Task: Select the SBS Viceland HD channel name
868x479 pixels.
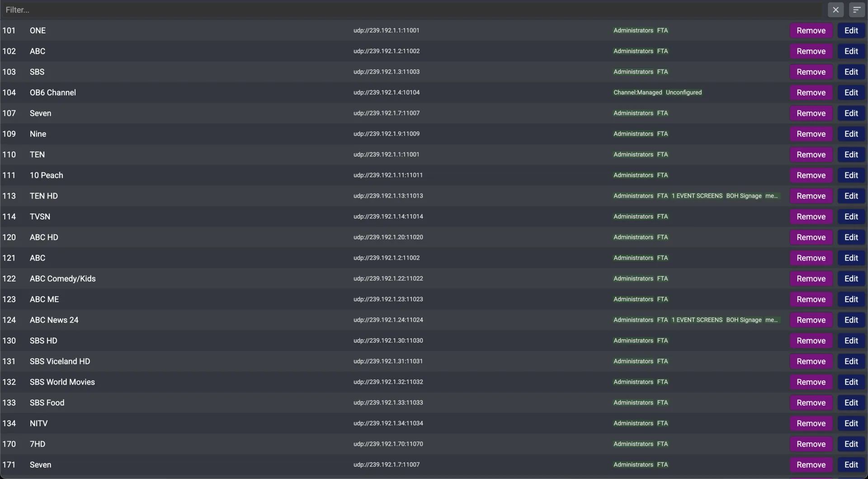Action: 60,361
